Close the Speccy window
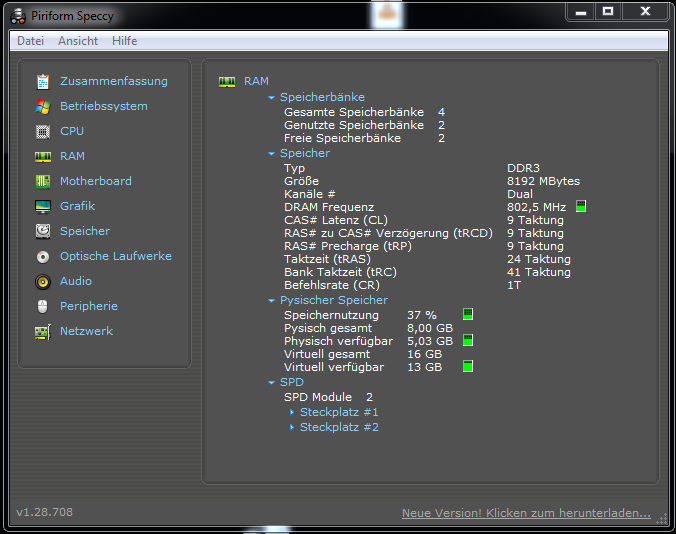The height and width of the screenshot is (534, 676). [x=645, y=12]
